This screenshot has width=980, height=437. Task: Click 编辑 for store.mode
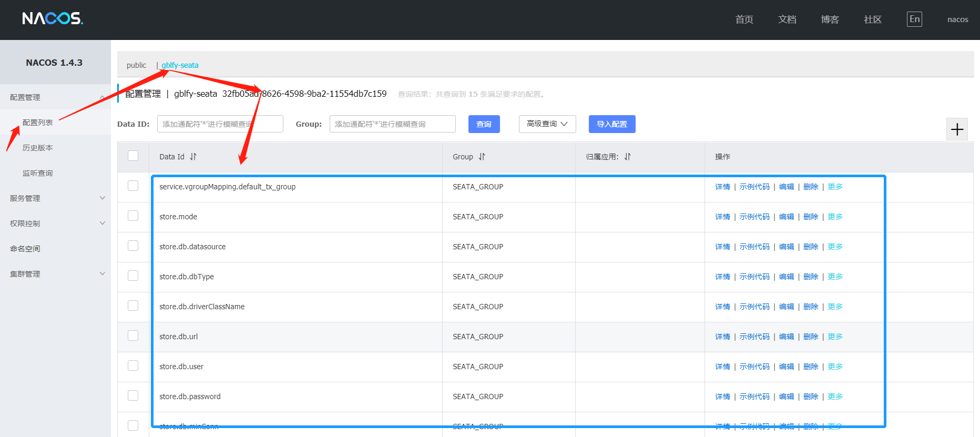pyautogui.click(x=787, y=217)
